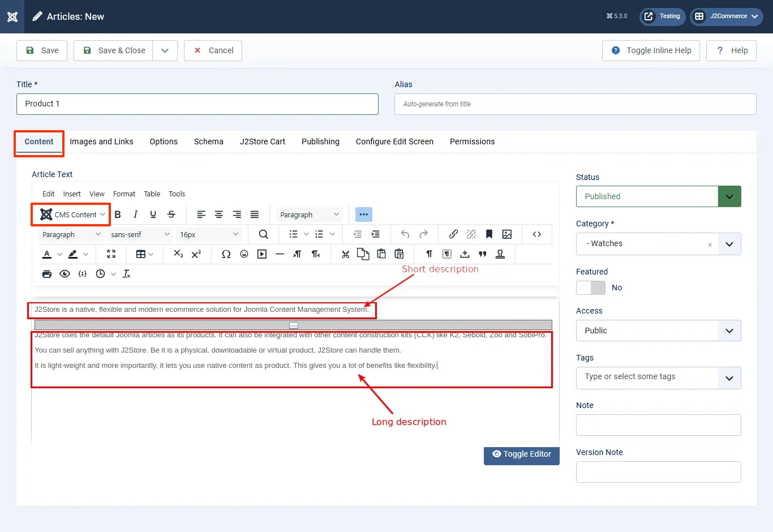Toggle bold formatting in the editor

(118, 214)
